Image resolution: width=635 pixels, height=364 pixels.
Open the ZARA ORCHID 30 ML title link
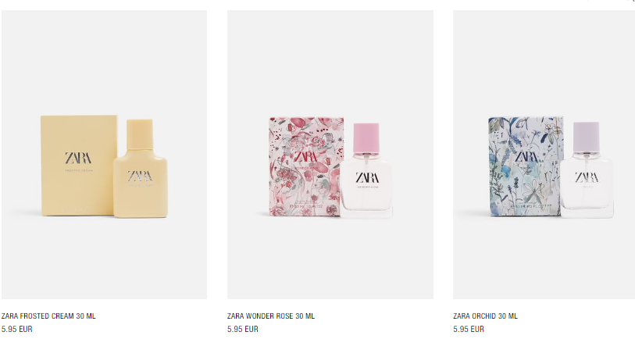point(485,316)
